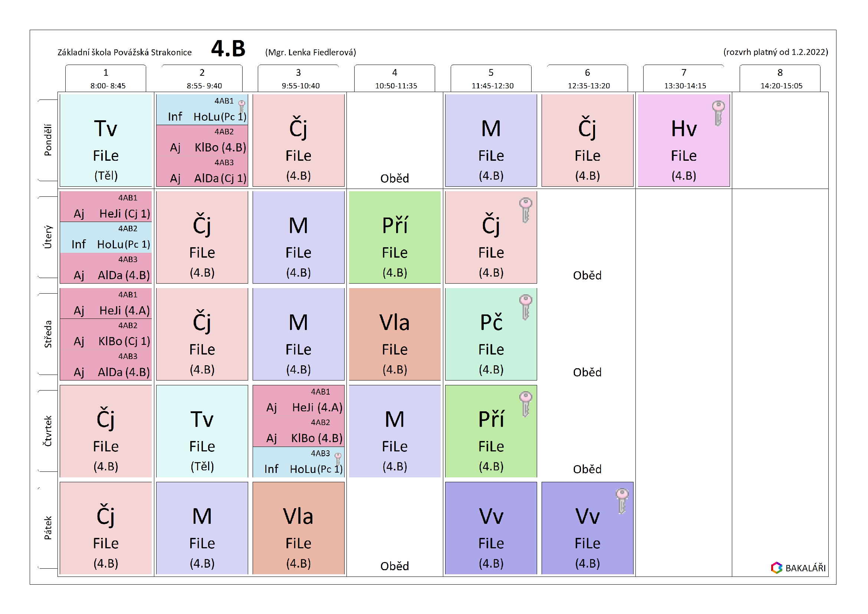Click the key icon on Thursday Pří period 5
This screenshot has width=868, height=614.
pos(525,404)
